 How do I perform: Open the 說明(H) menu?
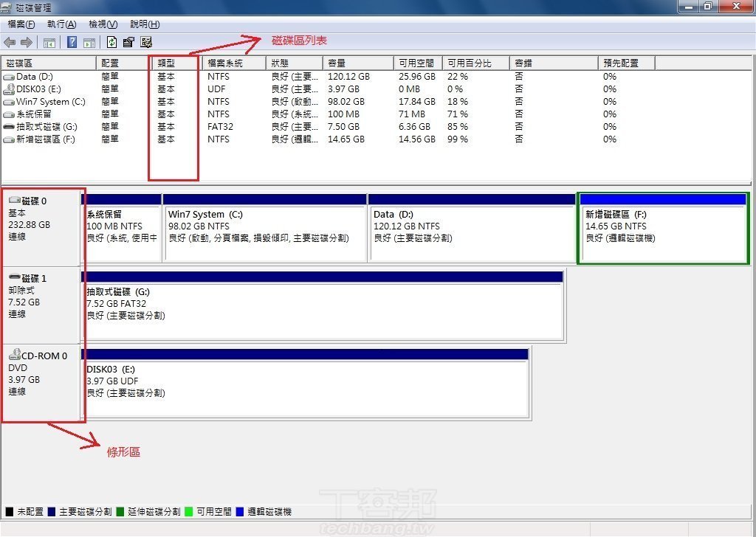coord(145,24)
